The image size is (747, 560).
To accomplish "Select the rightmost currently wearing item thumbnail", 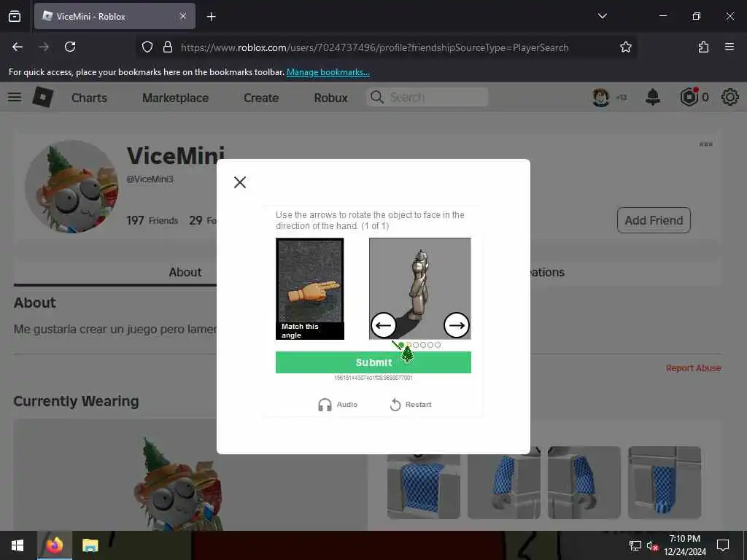I will (664, 483).
